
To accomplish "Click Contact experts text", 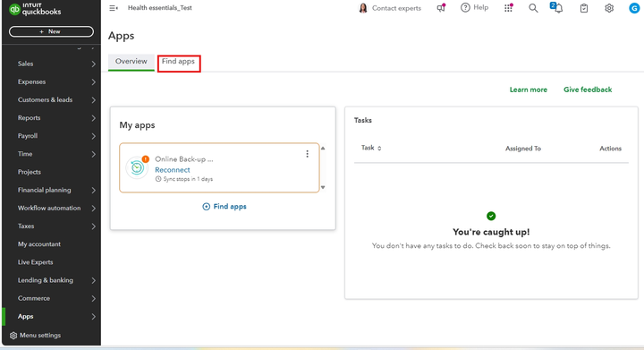I will tap(396, 8).
